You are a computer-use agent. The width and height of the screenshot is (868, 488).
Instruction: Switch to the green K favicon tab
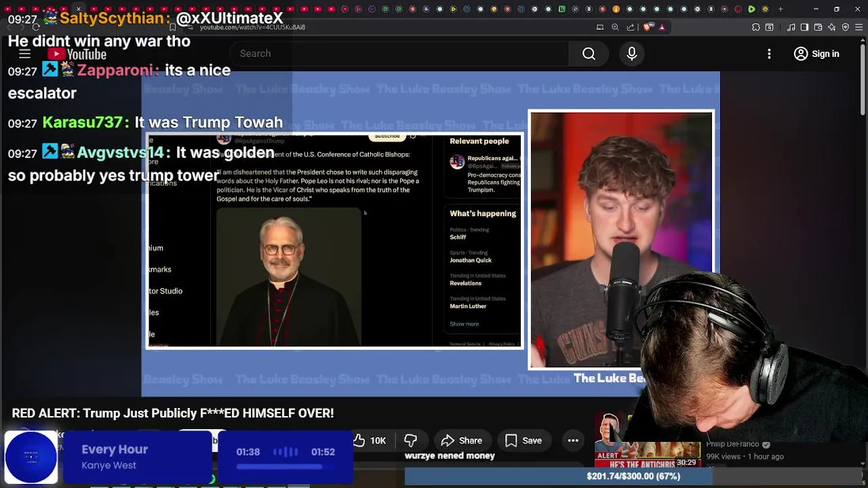(561, 9)
